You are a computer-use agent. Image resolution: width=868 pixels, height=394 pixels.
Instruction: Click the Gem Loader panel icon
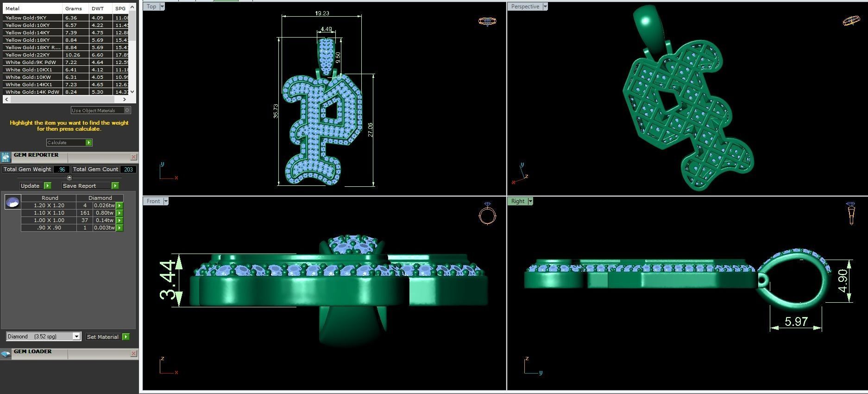tap(6, 354)
